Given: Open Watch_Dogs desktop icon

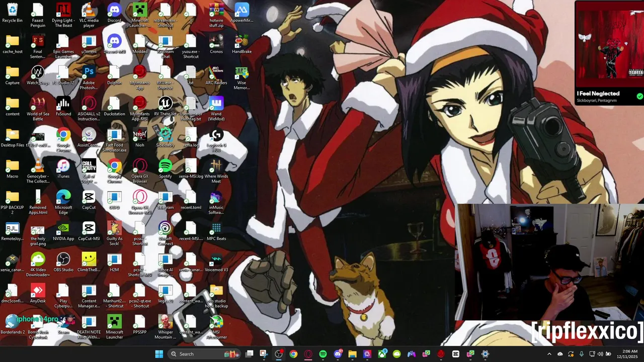Looking at the screenshot, I should [x=38, y=75].
